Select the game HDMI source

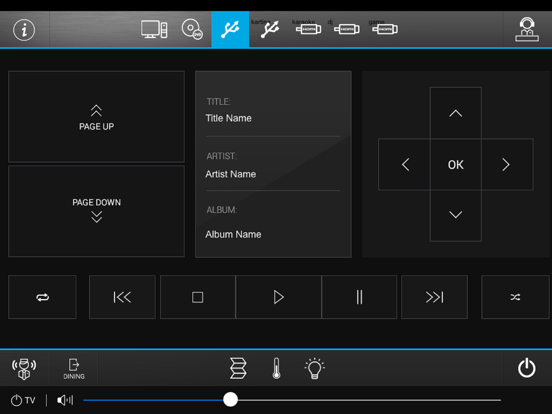[x=385, y=29]
